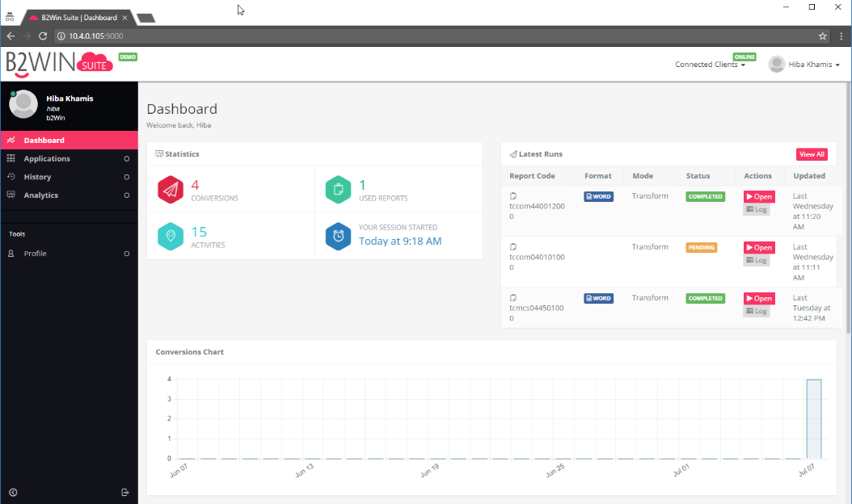Click the Jul 07 bar in Conversions Chart
The image size is (852, 504).
814,418
